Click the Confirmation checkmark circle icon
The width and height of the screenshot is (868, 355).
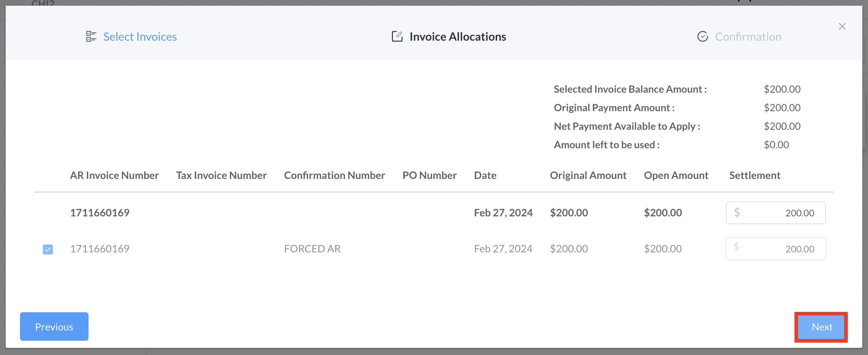point(702,36)
